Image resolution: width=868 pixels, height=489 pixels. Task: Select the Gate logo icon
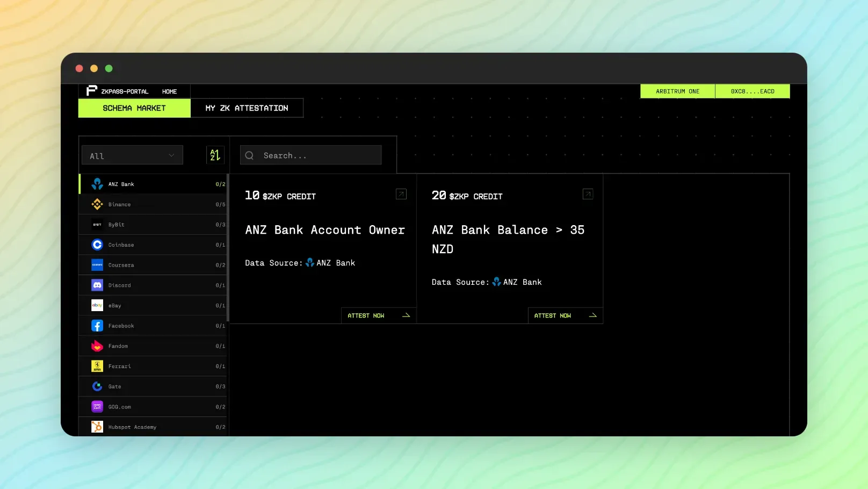(97, 386)
